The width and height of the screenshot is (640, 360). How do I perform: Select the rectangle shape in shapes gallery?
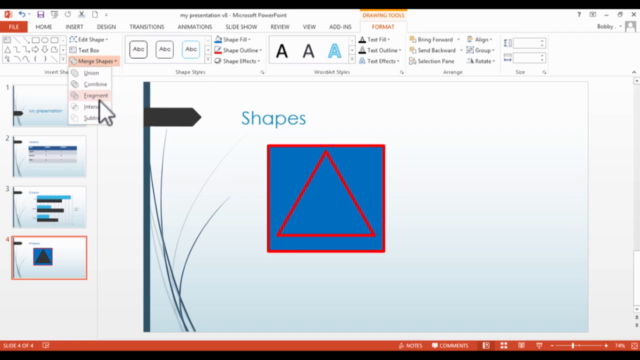[x=36, y=40]
